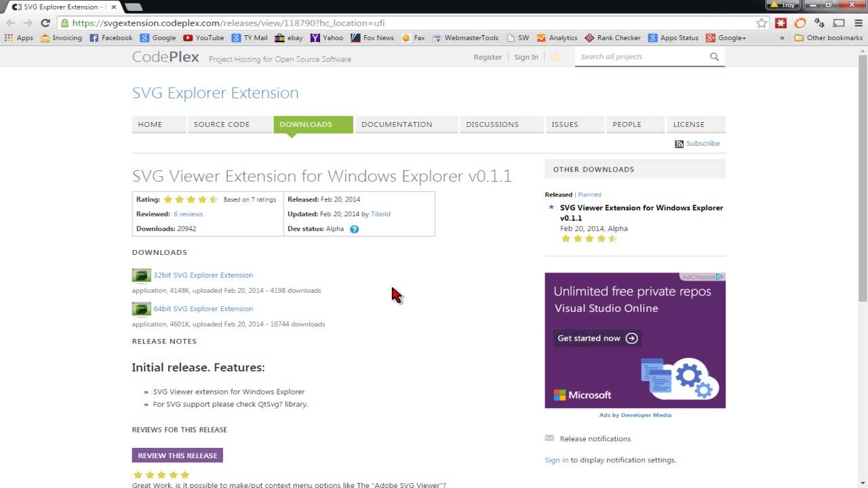The height and width of the screenshot is (488, 868).
Task: Click the Release notifications envelope icon
Action: pyautogui.click(x=549, y=438)
